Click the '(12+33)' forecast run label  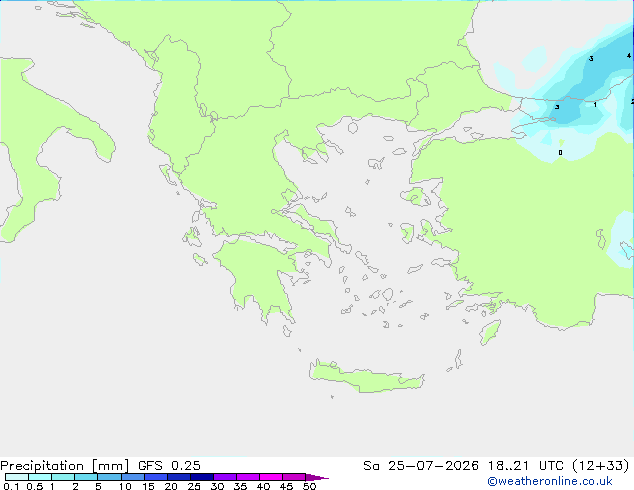pyautogui.click(x=601, y=466)
